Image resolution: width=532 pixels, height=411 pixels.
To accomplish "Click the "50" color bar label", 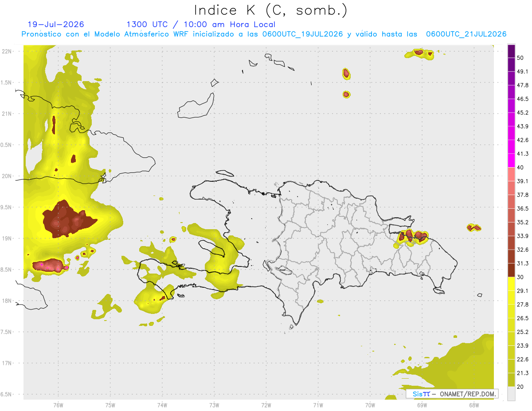I will click(x=520, y=58).
